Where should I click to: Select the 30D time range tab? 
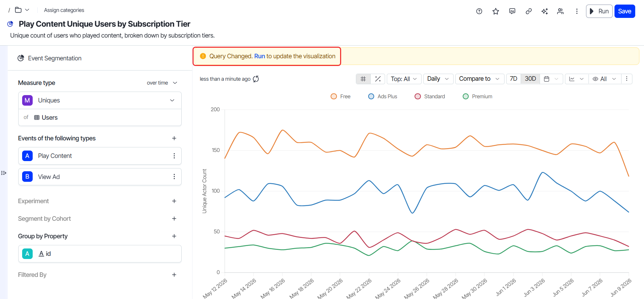(x=531, y=79)
